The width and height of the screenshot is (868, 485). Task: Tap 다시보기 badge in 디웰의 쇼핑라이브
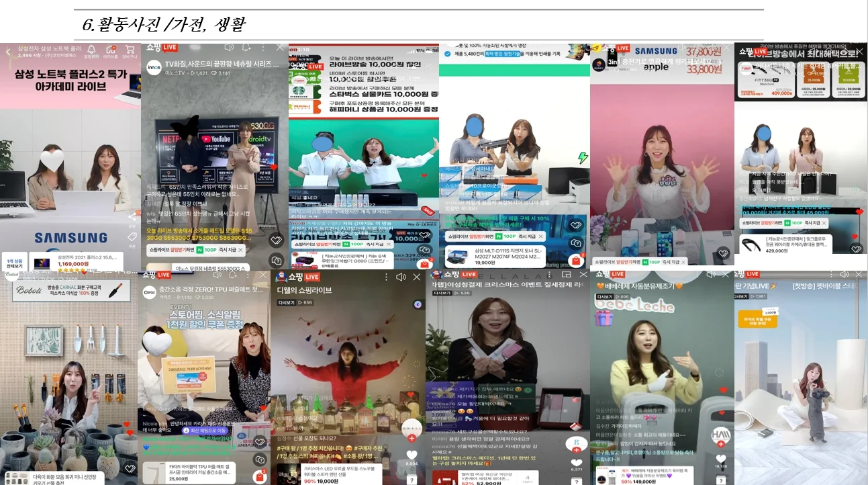coord(287,302)
